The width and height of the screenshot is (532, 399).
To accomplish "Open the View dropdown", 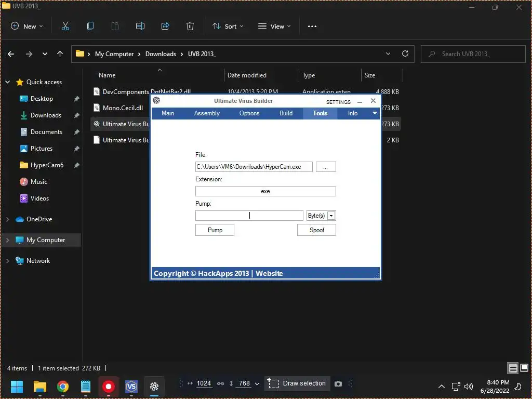I will coord(274,26).
